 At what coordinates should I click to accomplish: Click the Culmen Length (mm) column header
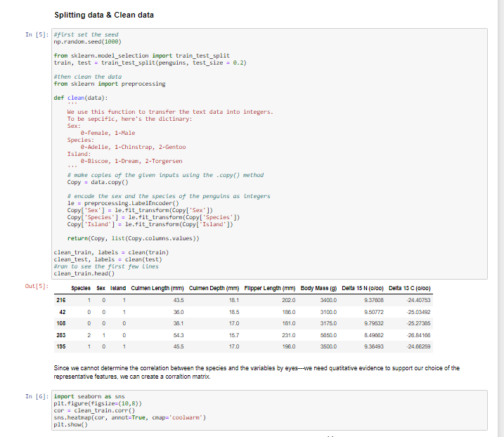point(157,288)
